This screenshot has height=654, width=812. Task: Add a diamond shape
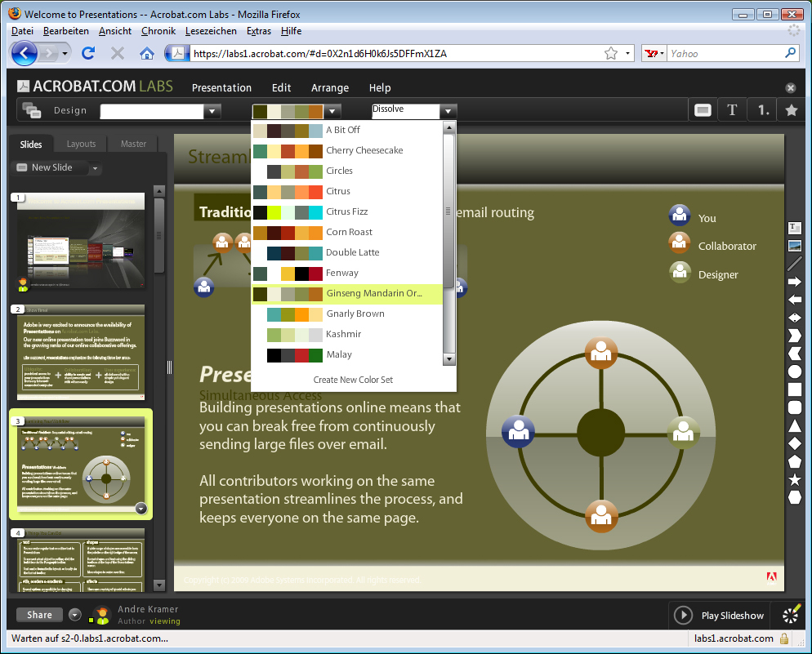794,444
